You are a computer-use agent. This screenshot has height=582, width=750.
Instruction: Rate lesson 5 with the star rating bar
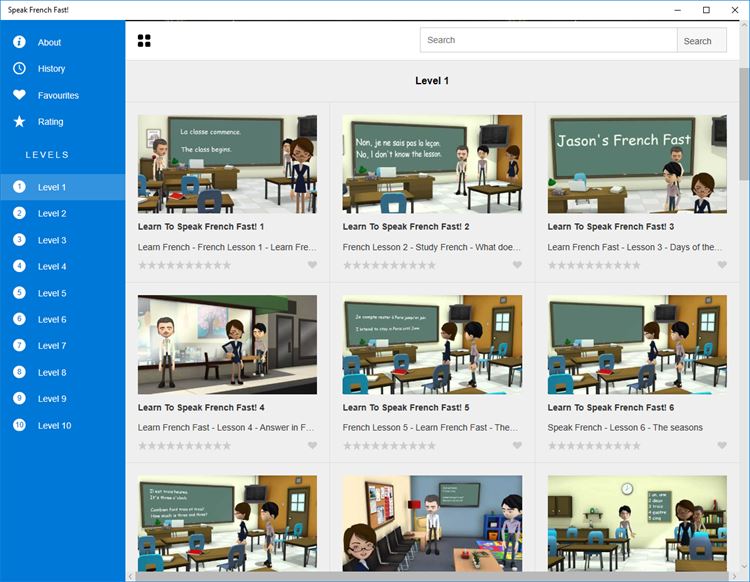[389, 446]
